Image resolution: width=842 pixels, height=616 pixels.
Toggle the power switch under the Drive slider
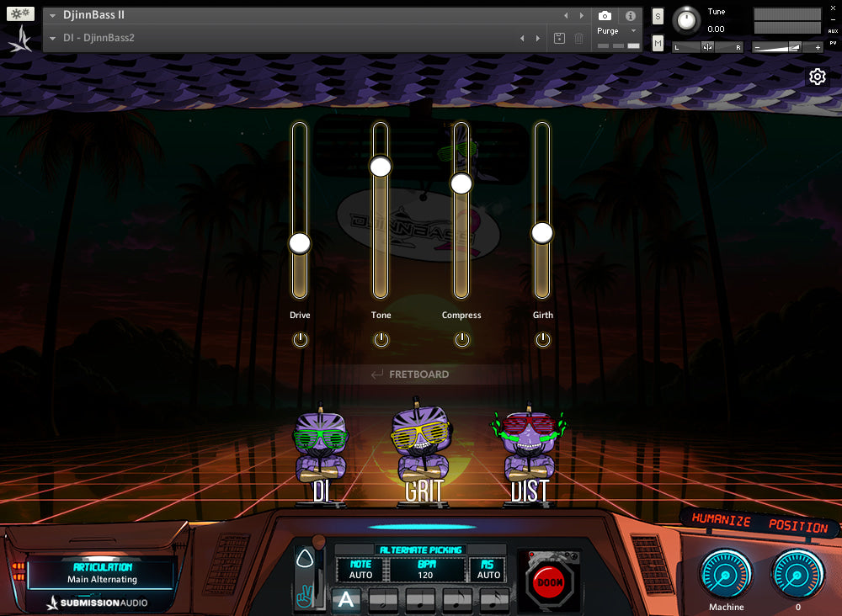(x=300, y=339)
